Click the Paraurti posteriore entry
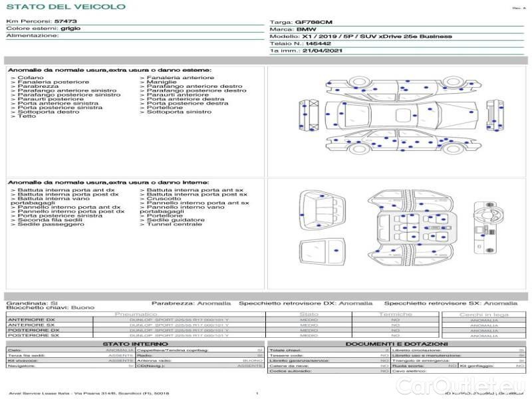This screenshot has height=399, width=532. tap(47, 99)
